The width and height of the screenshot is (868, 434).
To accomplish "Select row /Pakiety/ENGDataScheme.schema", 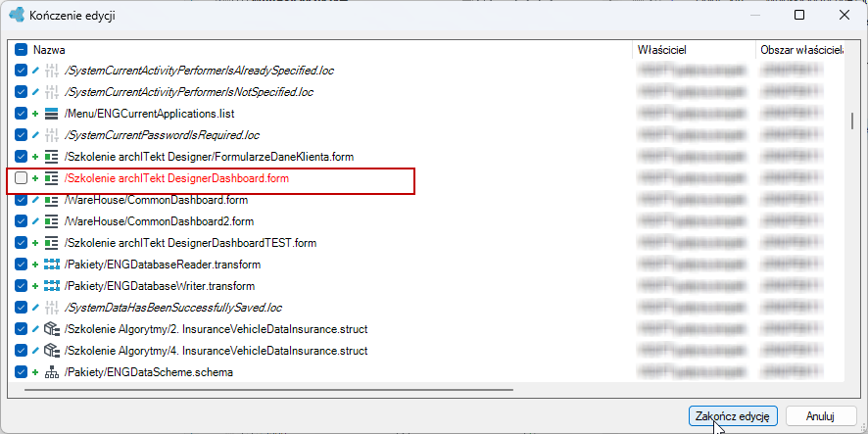I will (148, 372).
